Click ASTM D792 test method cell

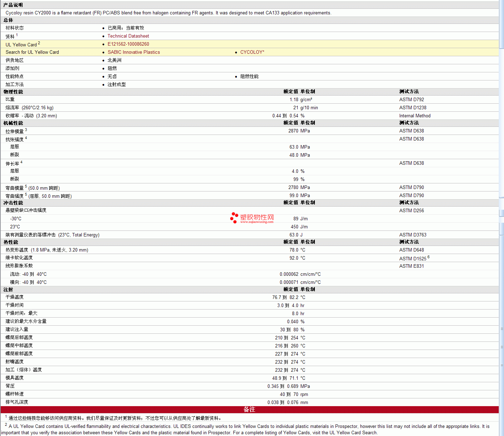411,99
